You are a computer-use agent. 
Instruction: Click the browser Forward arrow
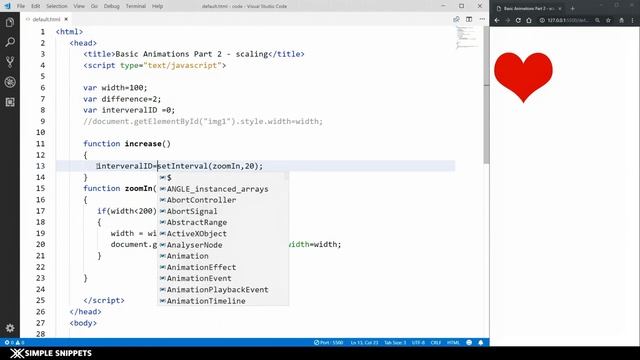[x=507, y=20]
